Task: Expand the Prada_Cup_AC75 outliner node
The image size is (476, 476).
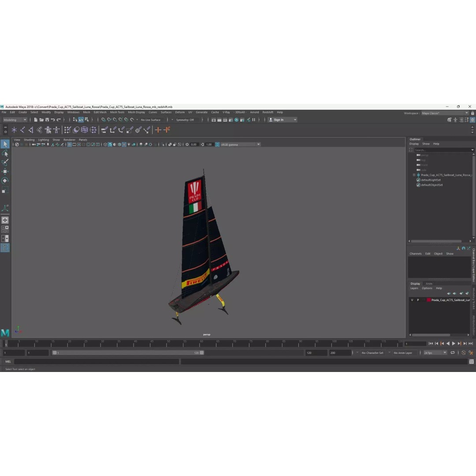Action: [x=414, y=175]
